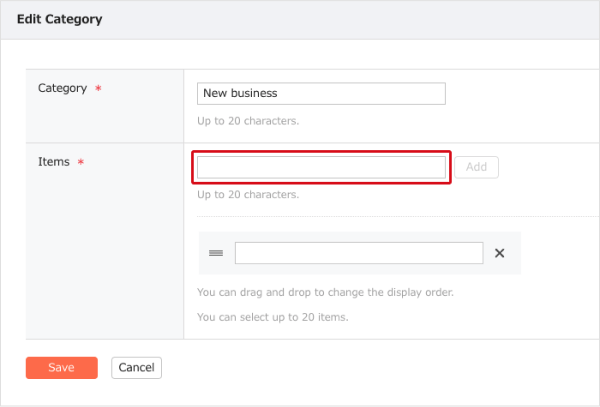
Task: Click the character limit hint under the Category field
Action: (x=248, y=121)
